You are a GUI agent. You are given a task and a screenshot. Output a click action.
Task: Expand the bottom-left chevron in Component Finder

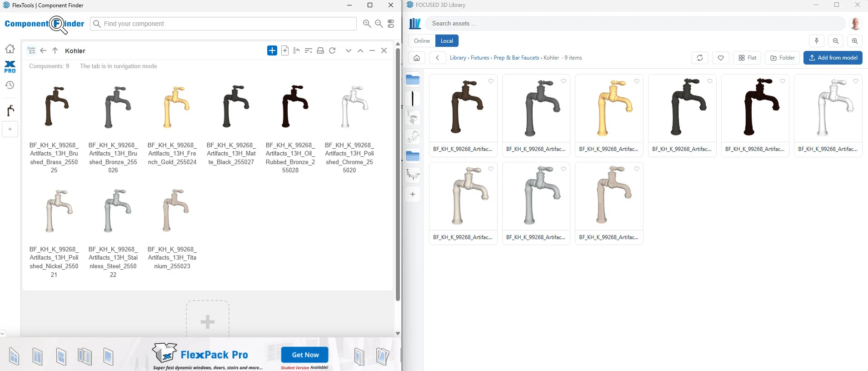point(3,334)
